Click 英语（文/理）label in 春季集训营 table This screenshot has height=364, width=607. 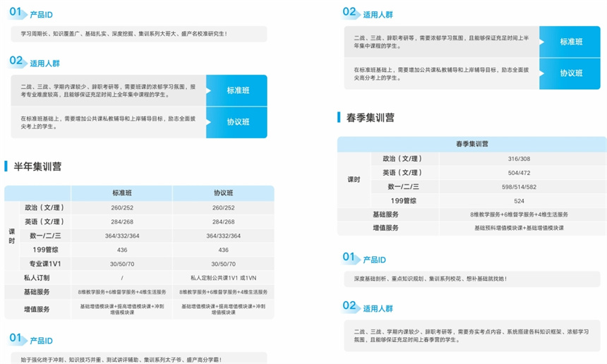(402, 173)
